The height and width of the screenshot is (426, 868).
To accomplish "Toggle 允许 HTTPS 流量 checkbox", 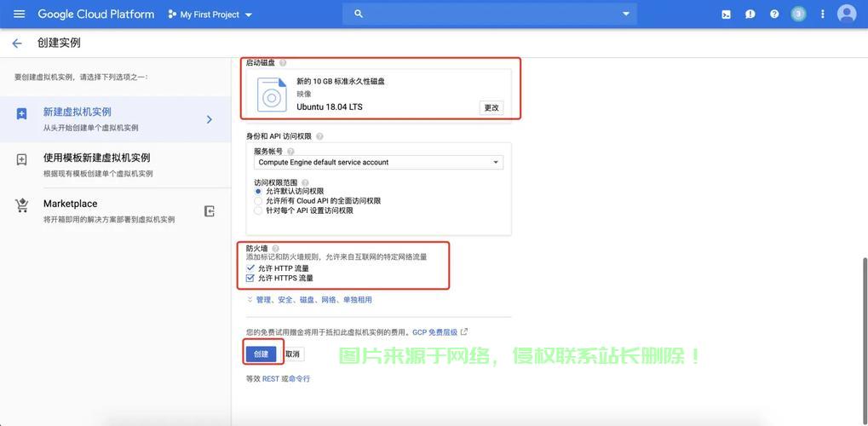I will click(x=250, y=278).
